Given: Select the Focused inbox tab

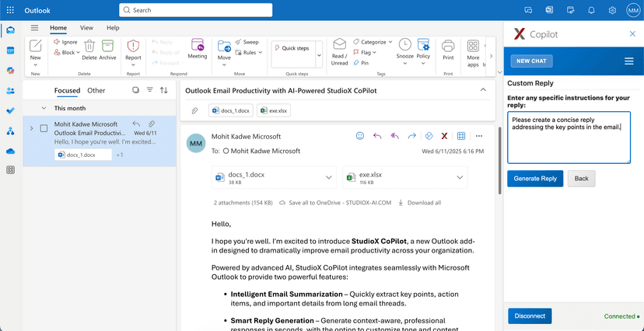Looking at the screenshot, I should [68, 91].
